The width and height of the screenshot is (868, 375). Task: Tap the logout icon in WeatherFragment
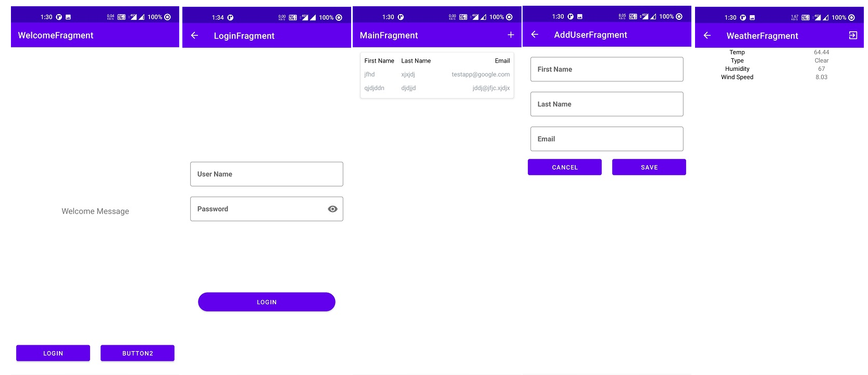pos(853,35)
